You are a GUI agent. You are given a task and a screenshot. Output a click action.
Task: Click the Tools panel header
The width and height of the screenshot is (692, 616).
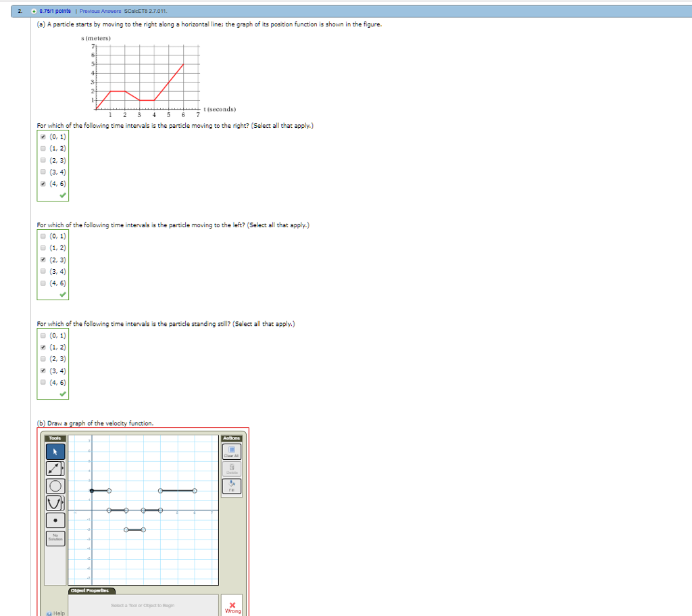(54, 438)
